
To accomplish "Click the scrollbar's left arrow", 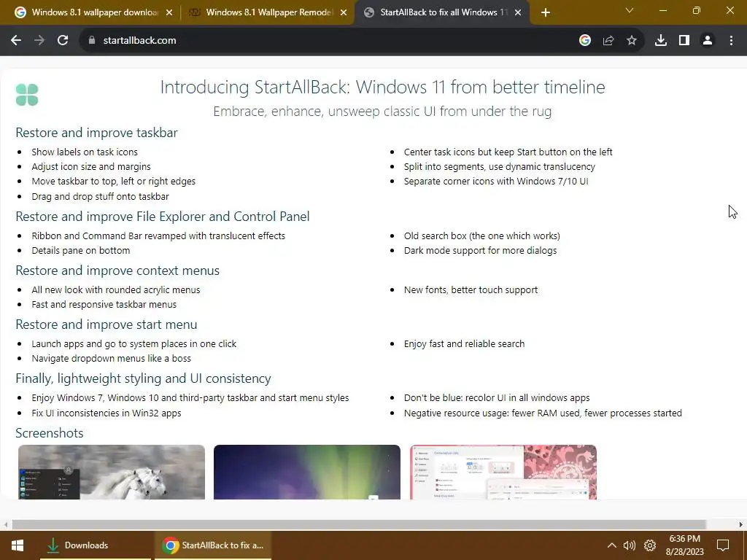I will pos(6,524).
